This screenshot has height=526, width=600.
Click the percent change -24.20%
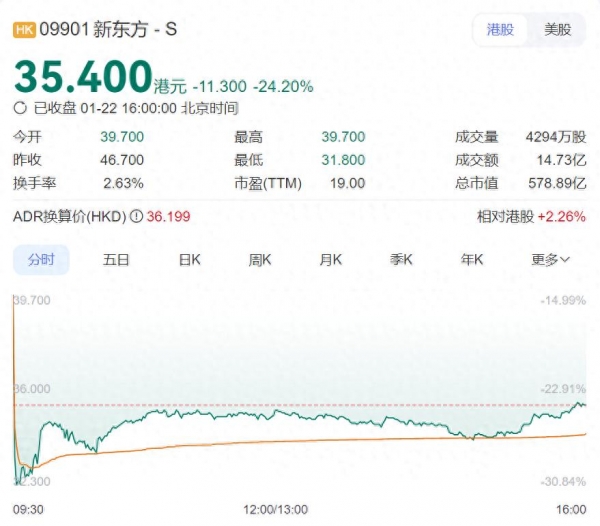(x=283, y=86)
